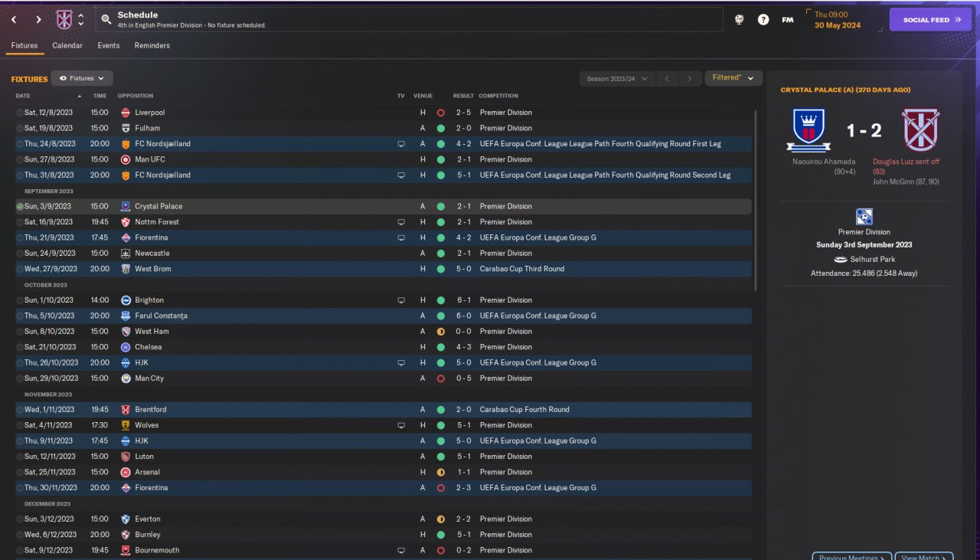Go to the previous season with the left chevron
Screen dimensions: 980x560
pyautogui.click(x=667, y=78)
